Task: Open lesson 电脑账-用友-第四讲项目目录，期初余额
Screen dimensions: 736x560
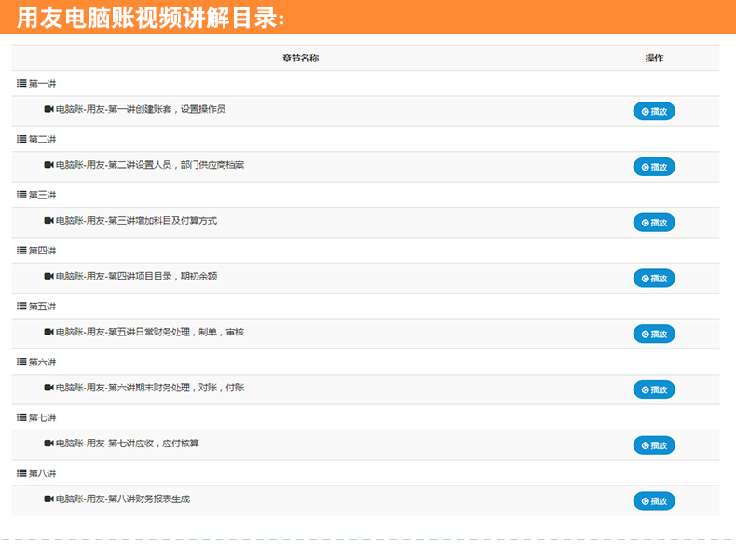Action: pos(137,276)
